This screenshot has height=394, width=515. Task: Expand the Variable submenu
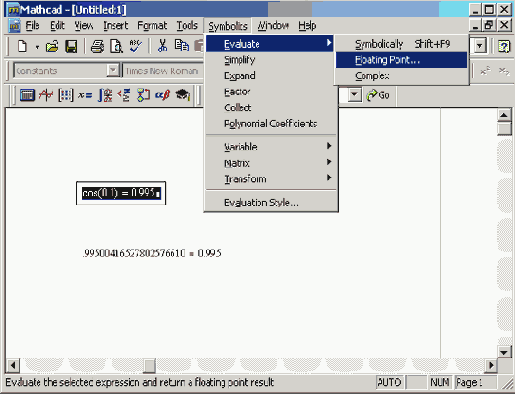coord(271,146)
